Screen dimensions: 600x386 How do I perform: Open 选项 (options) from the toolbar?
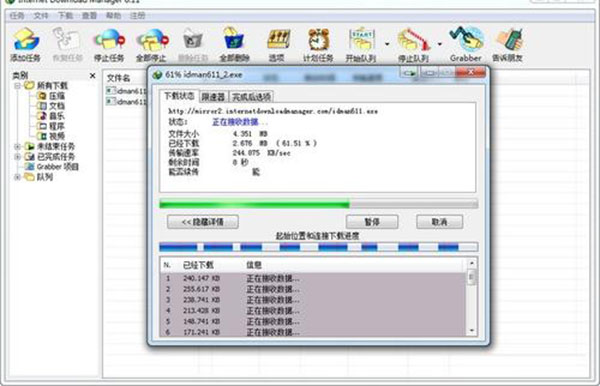278,39
